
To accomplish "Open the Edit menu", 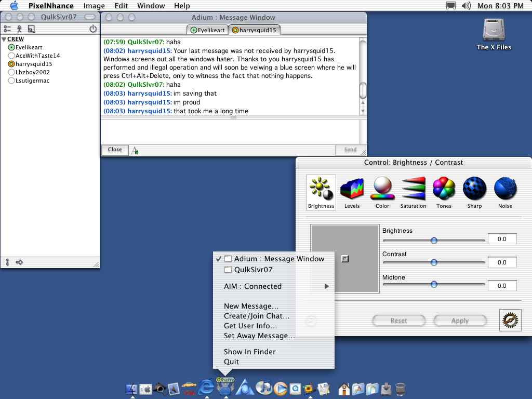I will pyautogui.click(x=121, y=6).
